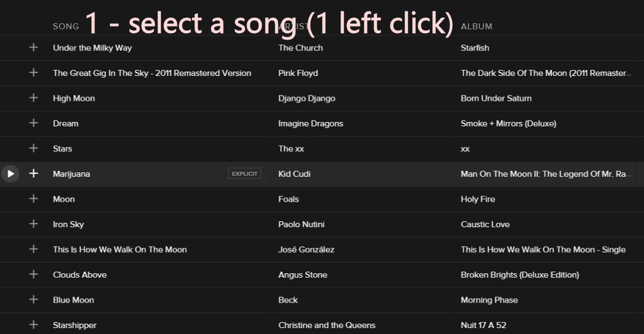Click the ALBUM column header

476,25
